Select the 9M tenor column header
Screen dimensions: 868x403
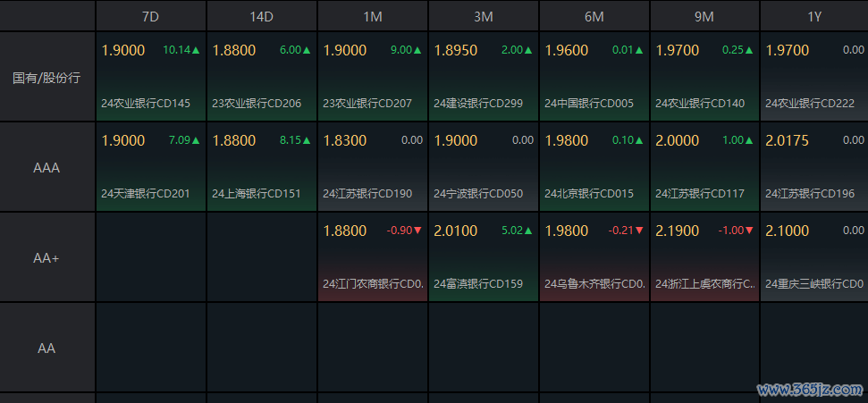coord(704,16)
